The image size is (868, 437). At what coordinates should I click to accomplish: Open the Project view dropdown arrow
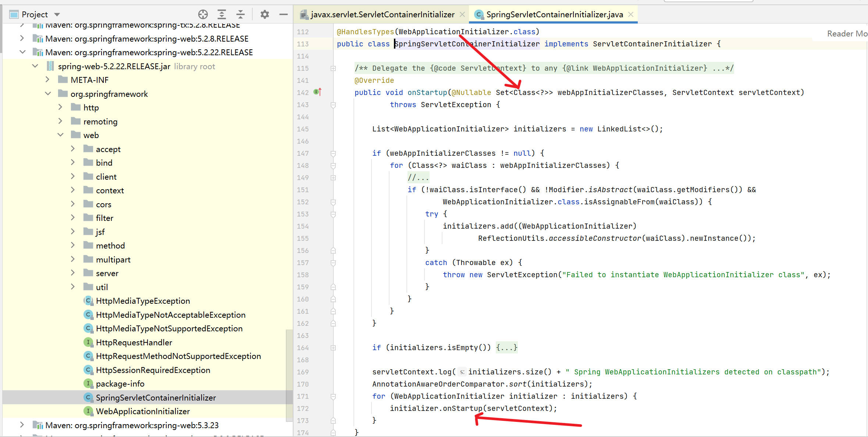click(x=57, y=15)
